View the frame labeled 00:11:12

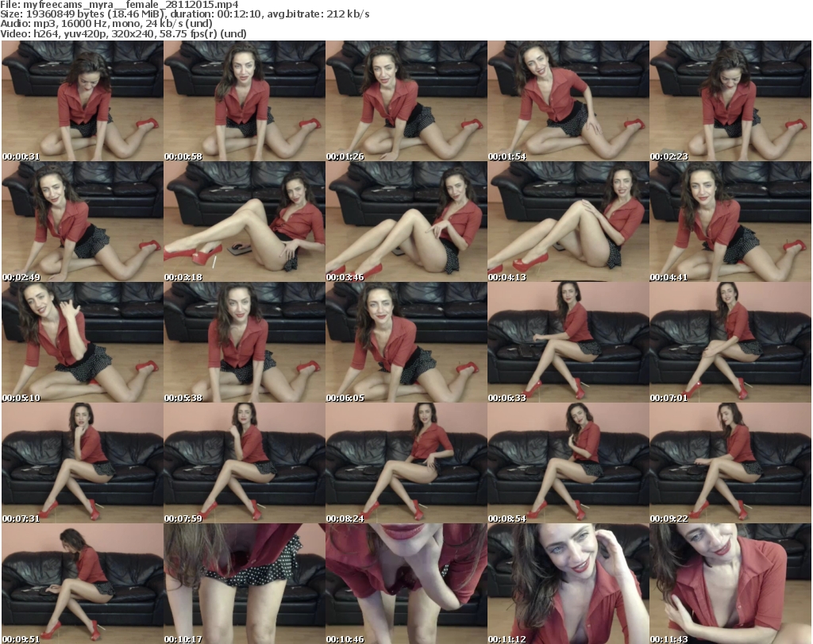(x=568, y=584)
